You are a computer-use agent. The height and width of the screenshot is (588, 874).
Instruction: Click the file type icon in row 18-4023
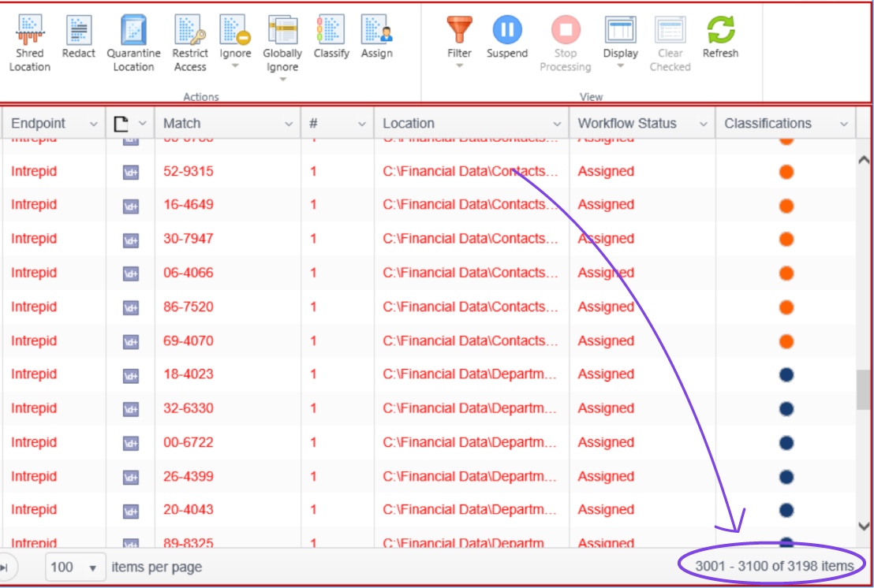pyautogui.click(x=130, y=375)
